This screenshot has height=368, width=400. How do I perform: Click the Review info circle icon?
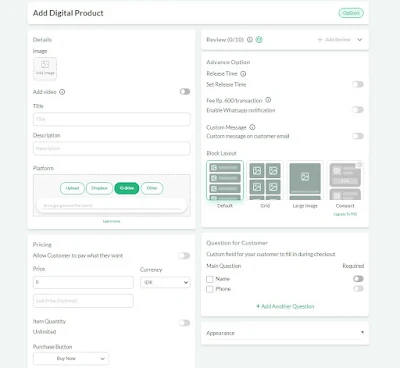point(250,40)
